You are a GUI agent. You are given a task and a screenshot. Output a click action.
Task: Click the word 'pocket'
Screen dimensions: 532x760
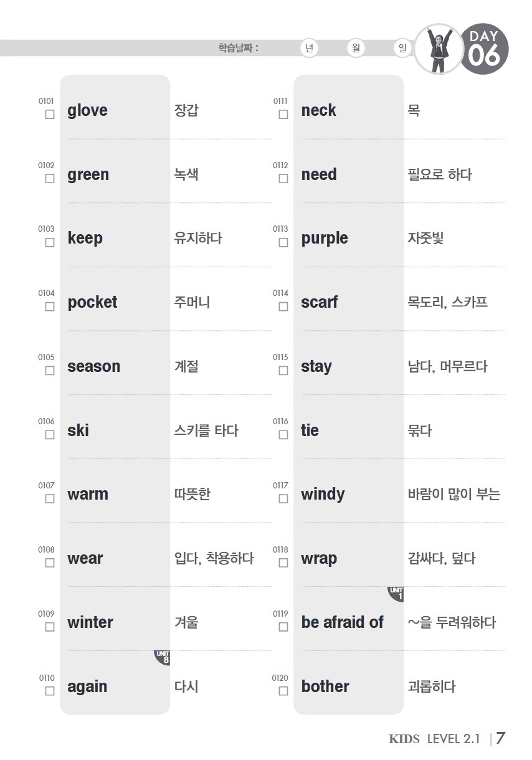92,302
